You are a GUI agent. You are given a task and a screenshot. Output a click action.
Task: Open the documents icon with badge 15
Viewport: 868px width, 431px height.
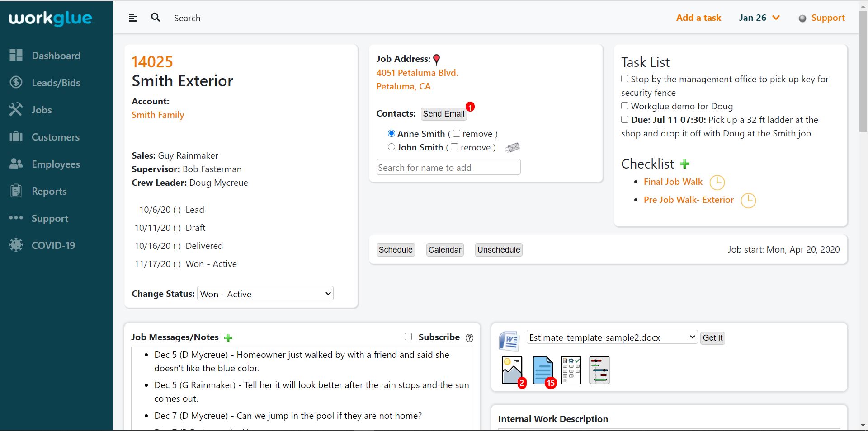pyautogui.click(x=542, y=370)
